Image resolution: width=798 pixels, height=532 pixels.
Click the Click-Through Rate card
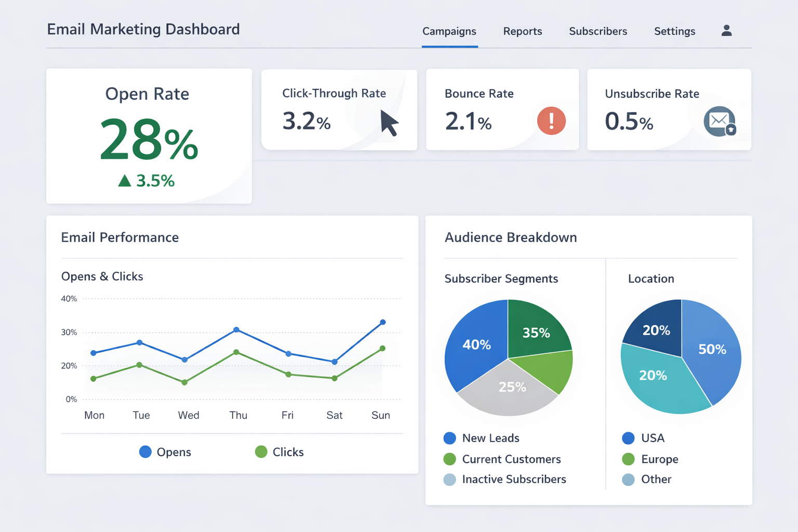pyautogui.click(x=339, y=109)
